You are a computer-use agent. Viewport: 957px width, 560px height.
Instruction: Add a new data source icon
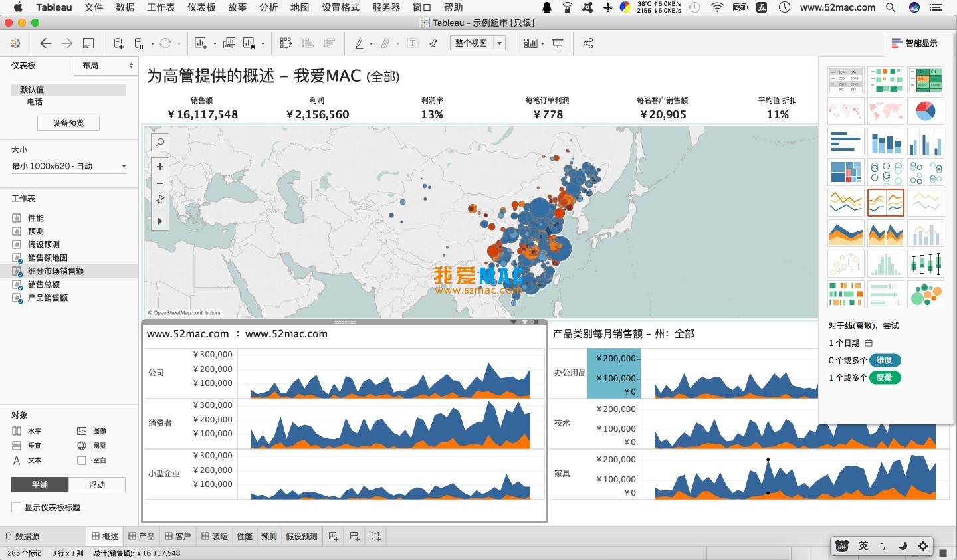click(118, 43)
